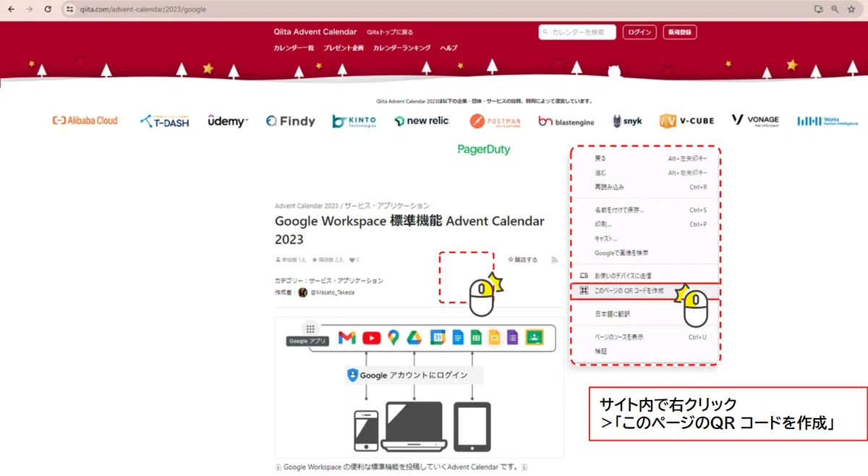Open the プレゼント企画 nav link
The image size is (868, 476).
click(344, 48)
